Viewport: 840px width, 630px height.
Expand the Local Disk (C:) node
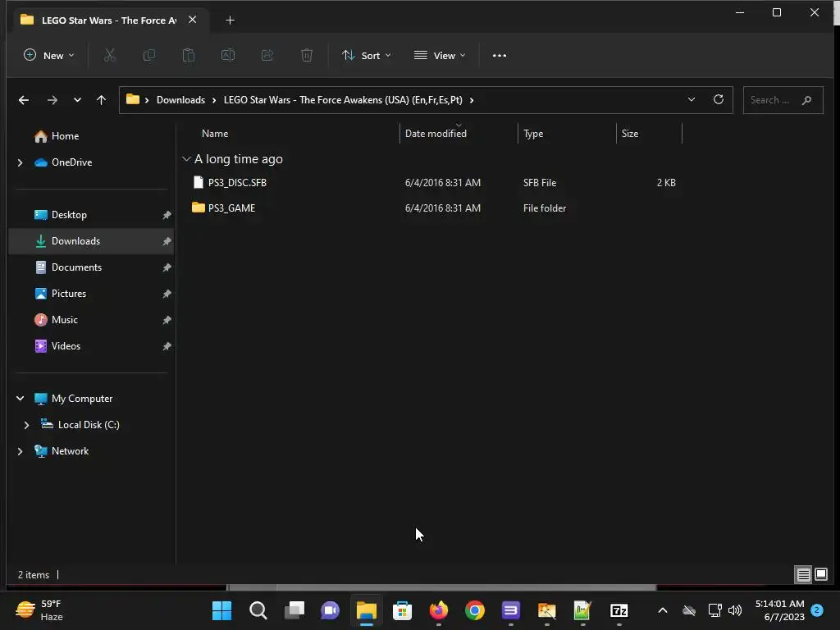pos(26,425)
